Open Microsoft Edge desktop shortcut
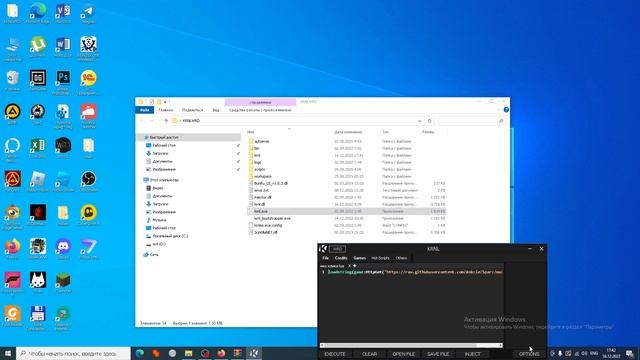Image resolution: width=640 pixels, height=360 pixels. tap(38, 13)
